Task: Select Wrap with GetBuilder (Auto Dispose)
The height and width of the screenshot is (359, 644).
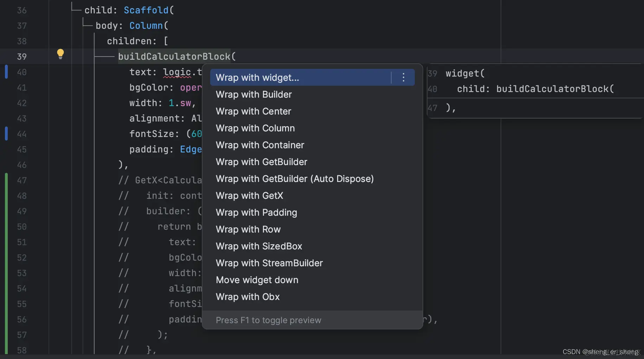Action: [295, 179]
